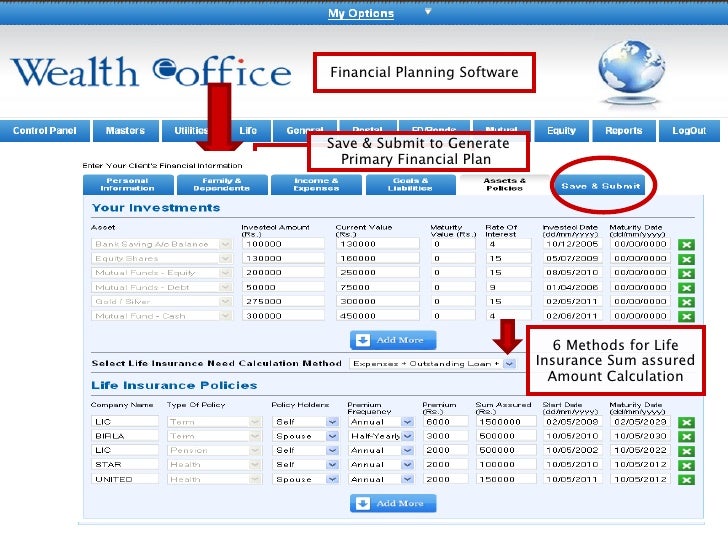Click the company name field showing STAR
The height and width of the screenshot is (546, 728).
pos(125,465)
